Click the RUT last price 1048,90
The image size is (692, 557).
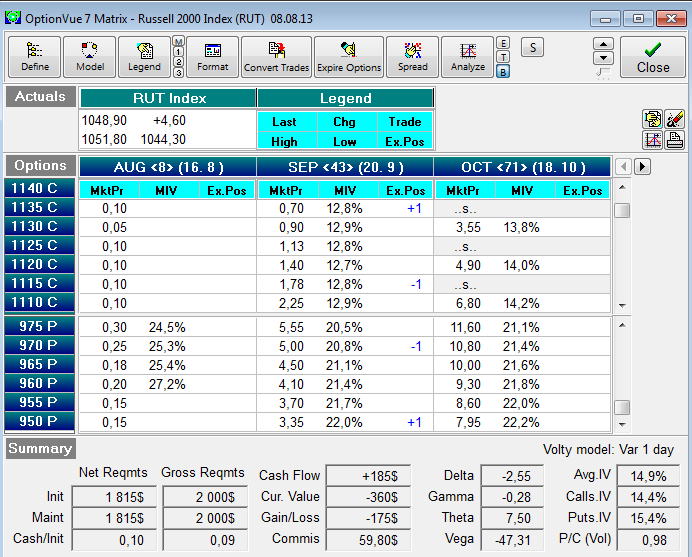[104, 120]
